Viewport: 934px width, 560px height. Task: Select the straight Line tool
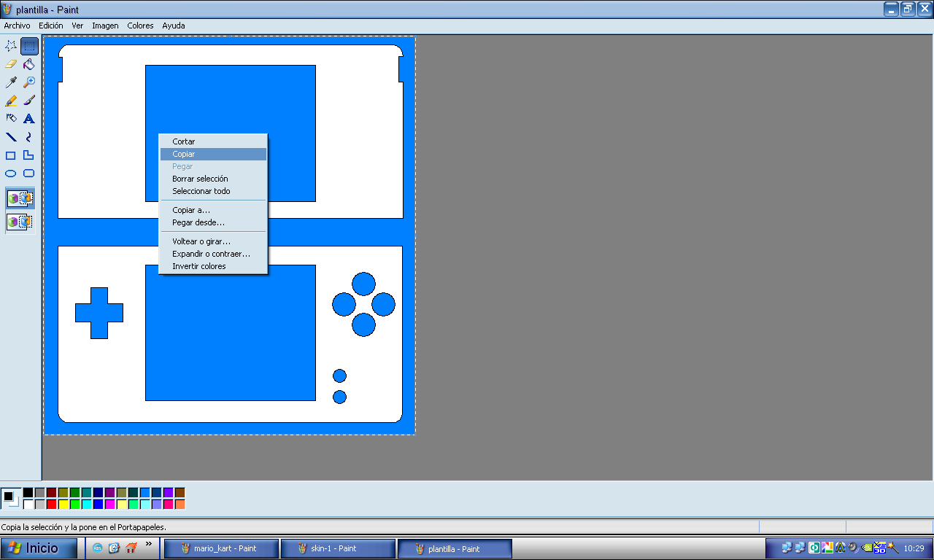(x=11, y=136)
